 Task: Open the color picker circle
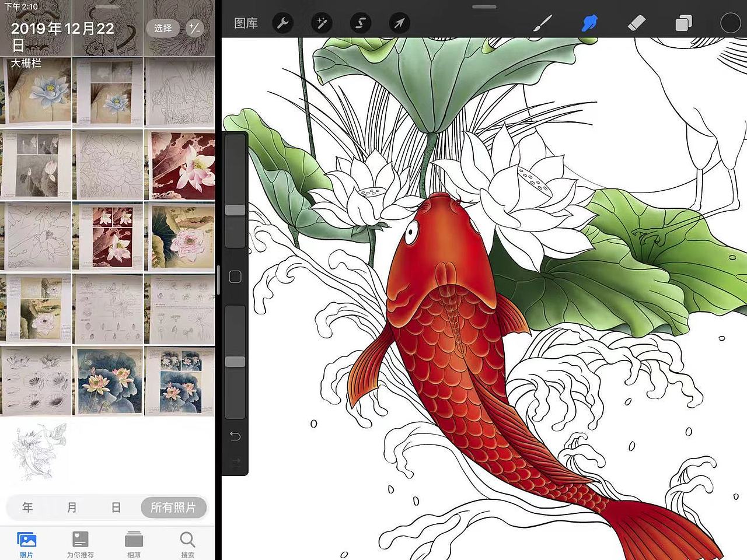pyautogui.click(x=730, y=23)
